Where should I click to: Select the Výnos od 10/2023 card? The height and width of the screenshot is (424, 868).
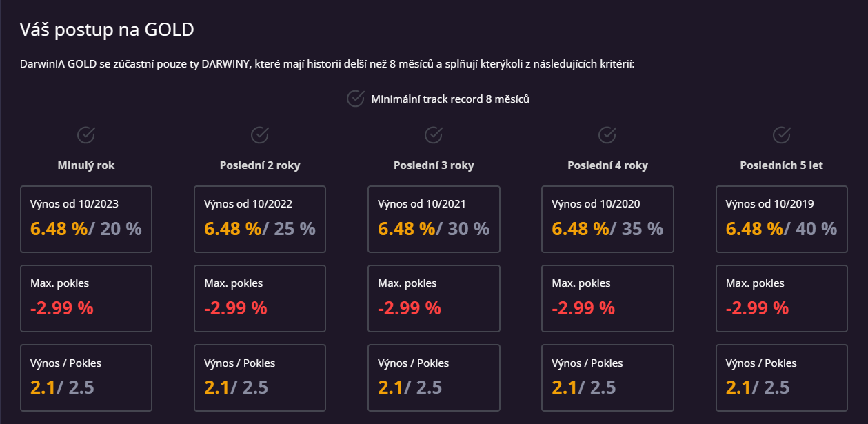(86, 219)
